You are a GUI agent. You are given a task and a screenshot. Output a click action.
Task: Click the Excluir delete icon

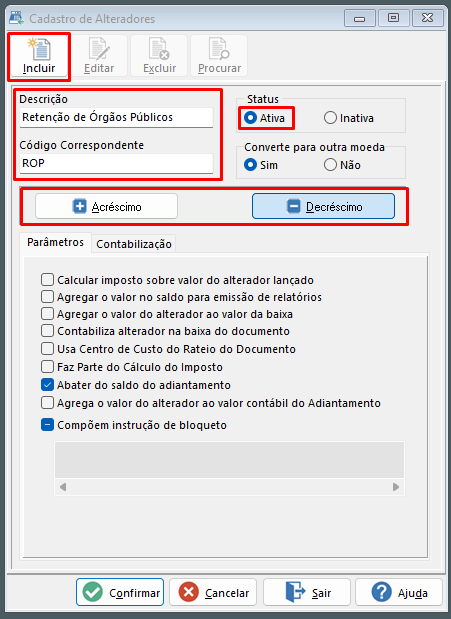[159, 49]
